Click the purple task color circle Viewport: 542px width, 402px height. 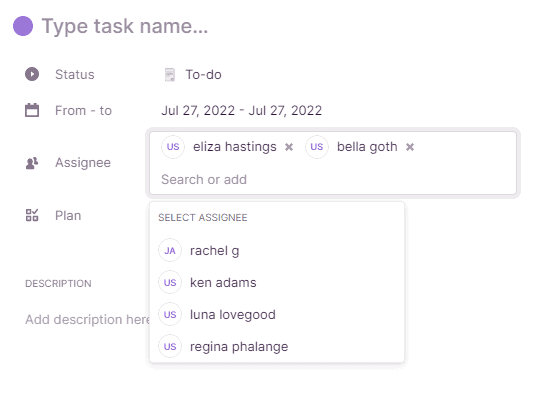coord(23,26)
